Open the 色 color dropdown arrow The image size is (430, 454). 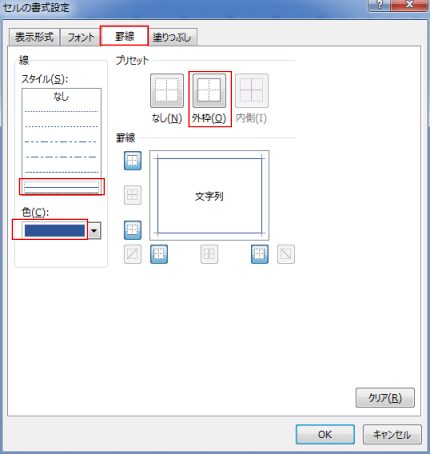(x=94, y=231)
